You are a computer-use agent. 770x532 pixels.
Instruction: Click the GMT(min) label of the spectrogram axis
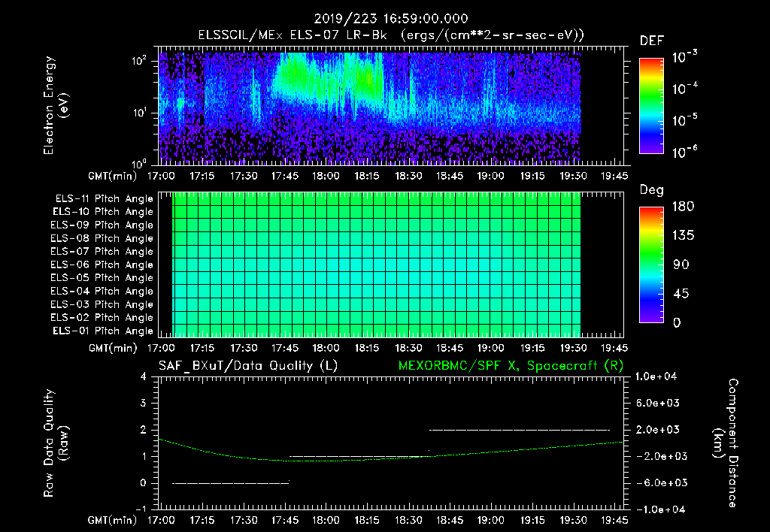113,176
